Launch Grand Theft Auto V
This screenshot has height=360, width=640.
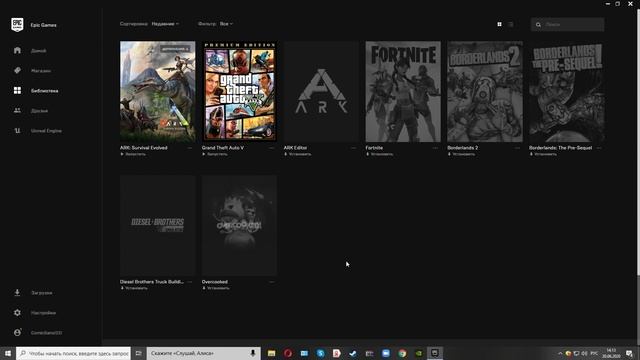(x=215, y=154)
